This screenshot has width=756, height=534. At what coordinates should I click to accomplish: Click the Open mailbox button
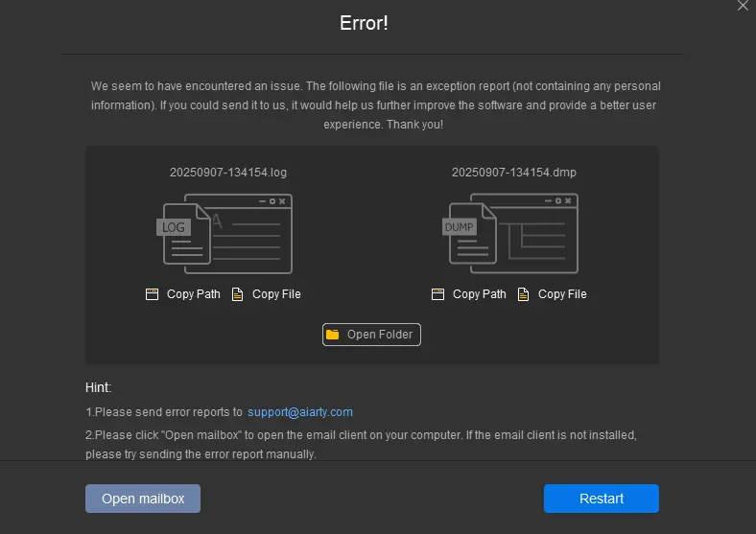(x=143, y=499)
